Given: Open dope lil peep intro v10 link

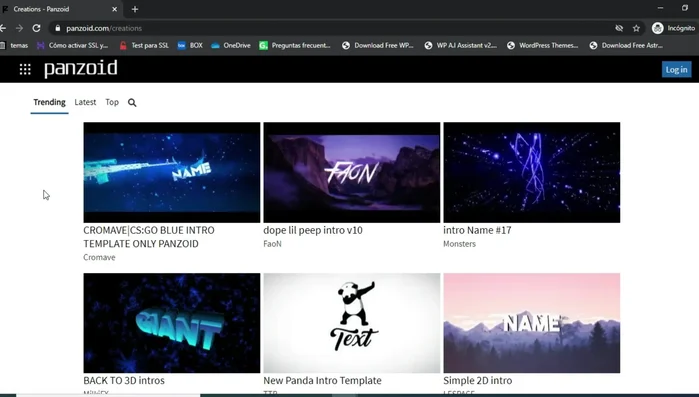Looking at the screenshot, I should [313, 230].
